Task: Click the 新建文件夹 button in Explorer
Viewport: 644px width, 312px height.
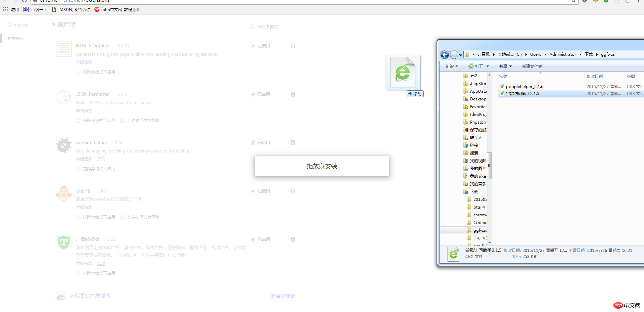Action: point(532,66)
